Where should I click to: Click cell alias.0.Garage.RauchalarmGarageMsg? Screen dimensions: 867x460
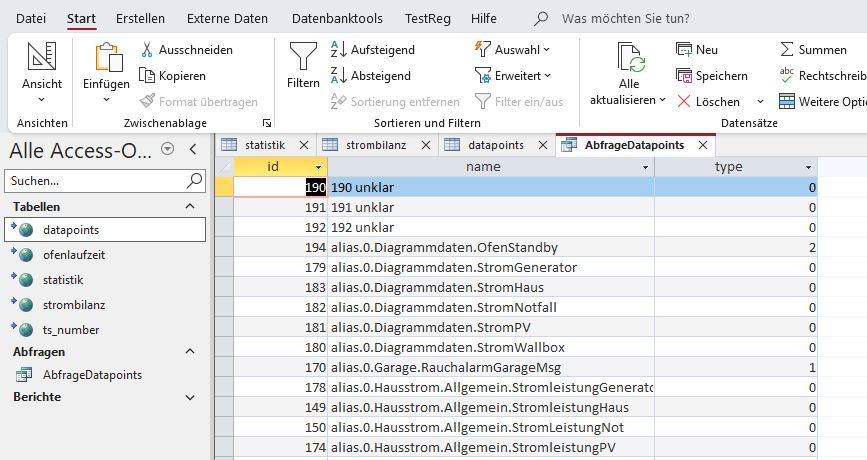[491, 367]
